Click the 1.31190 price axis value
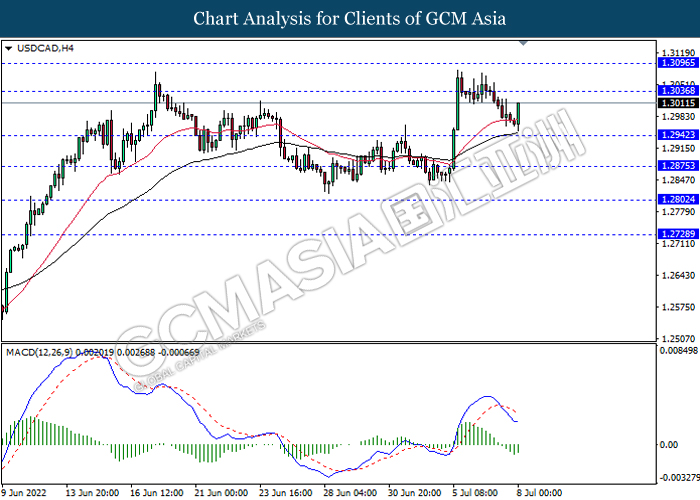This screenshot has height=500, width=700. pyautogui.click(x=679, y=53)
